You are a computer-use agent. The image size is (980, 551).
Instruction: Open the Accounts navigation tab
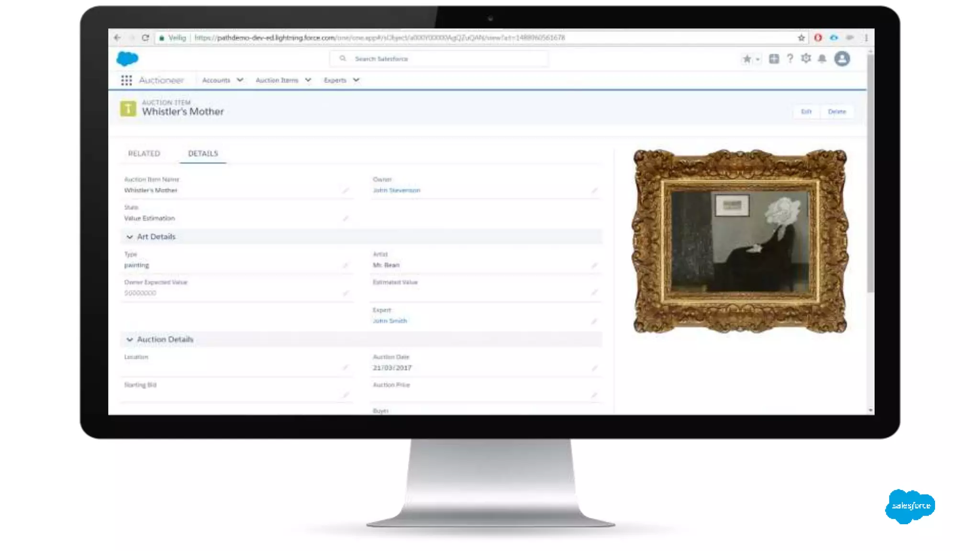(216, 80)
